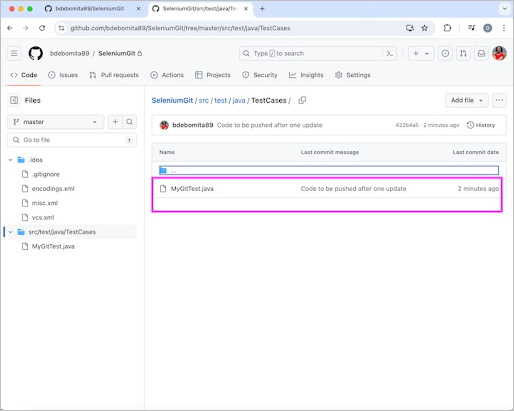Open the Settings tab
The height and width of the screenshot is (411, 514).
point(353,75)
